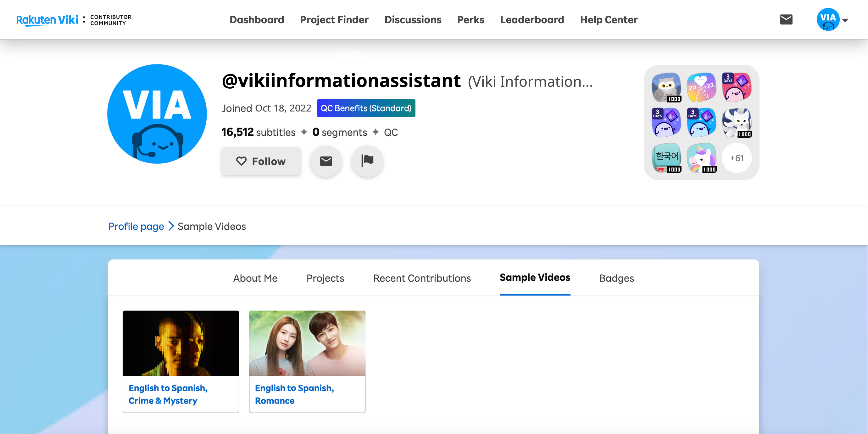Screen dimensions: 868x434
Task: Click the truncated Viki Information display name
Action: tap(530, 81)
